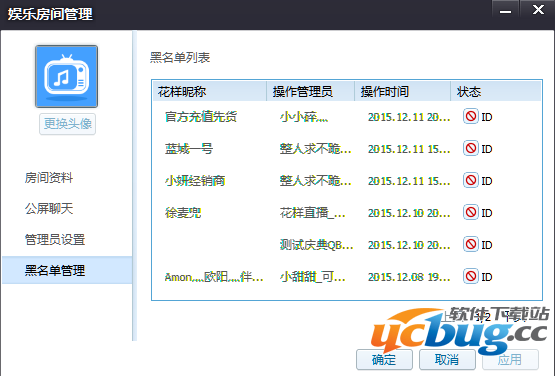
Task: Click 更换头像 to change the avatar
Action: [68, 124]
